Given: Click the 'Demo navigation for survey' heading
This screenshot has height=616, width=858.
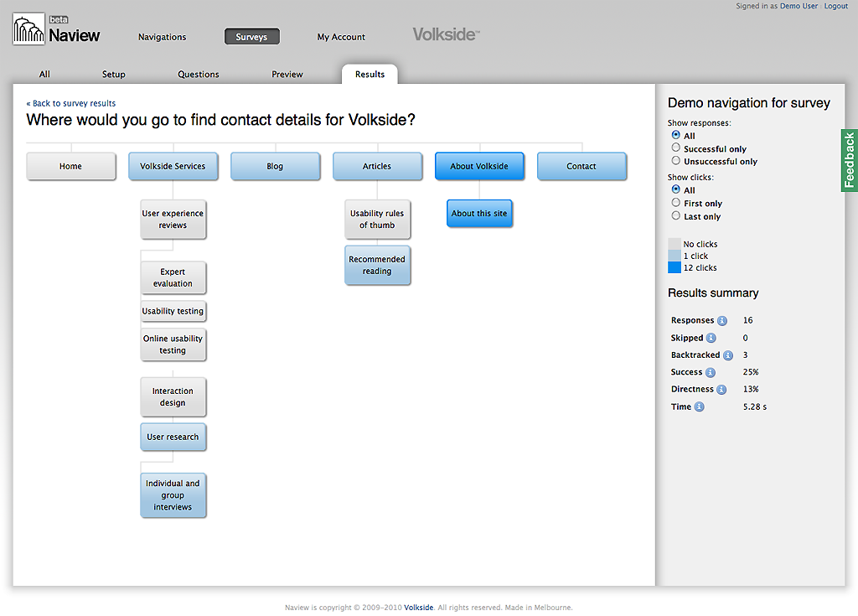Looking at the screenshot, I should point(749,103).
